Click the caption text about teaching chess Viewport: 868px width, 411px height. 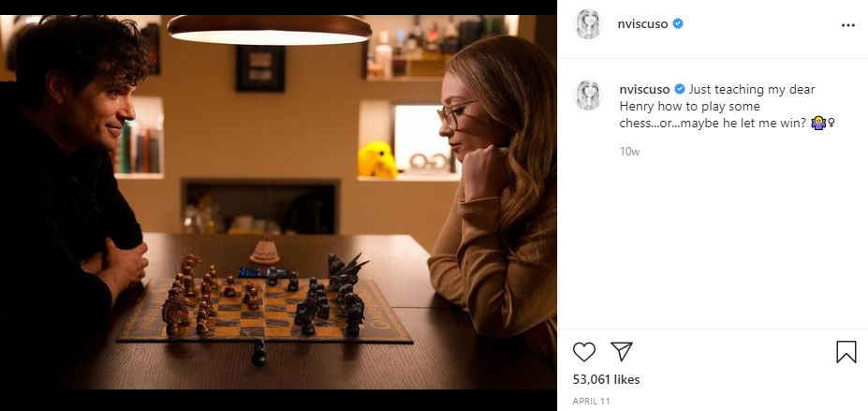[727, 106]
